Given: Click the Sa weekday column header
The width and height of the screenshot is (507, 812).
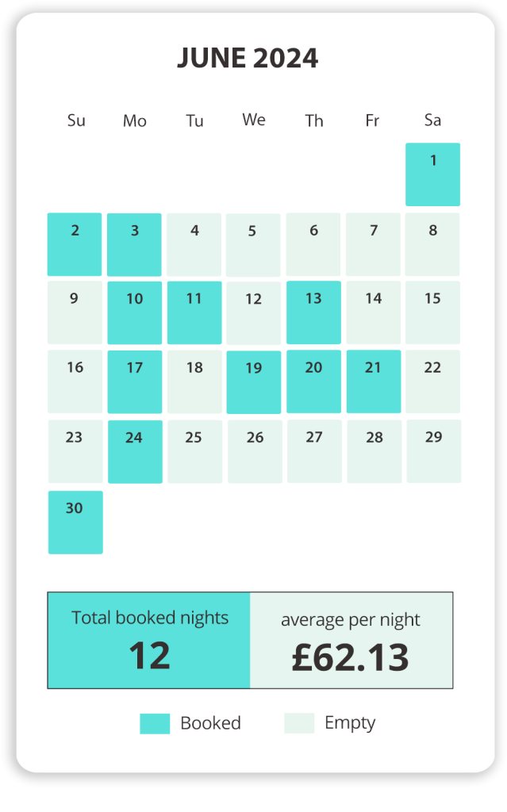Looking at the screenshot, I should click(432, 121).
